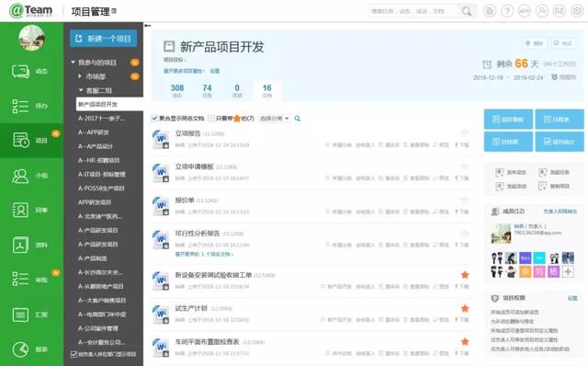Screen dimensions: 588x366
Task: Click the 新建一个项目 button
Action: coord(103,39)
